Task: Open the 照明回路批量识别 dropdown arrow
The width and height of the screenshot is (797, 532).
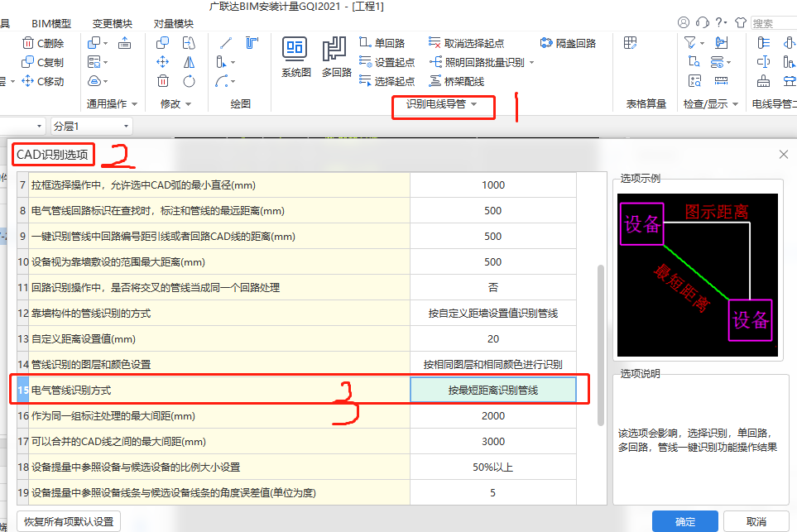Action: click(532, 63)
